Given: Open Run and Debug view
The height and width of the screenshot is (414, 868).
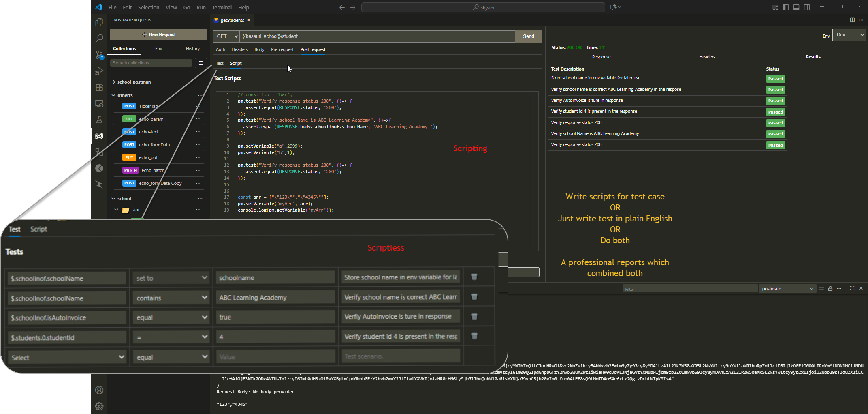Looking at the screenshot, I should pos(99,71).
